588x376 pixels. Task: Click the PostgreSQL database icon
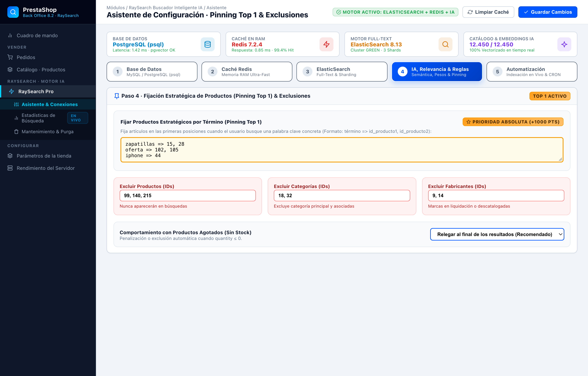[x=208, y=44]
